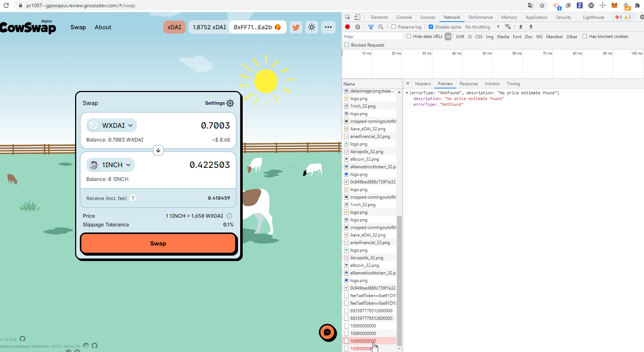Viewport: 644px width, 352px height.
Task: Click the orange Swap button
Action: [x=158, y=243]
